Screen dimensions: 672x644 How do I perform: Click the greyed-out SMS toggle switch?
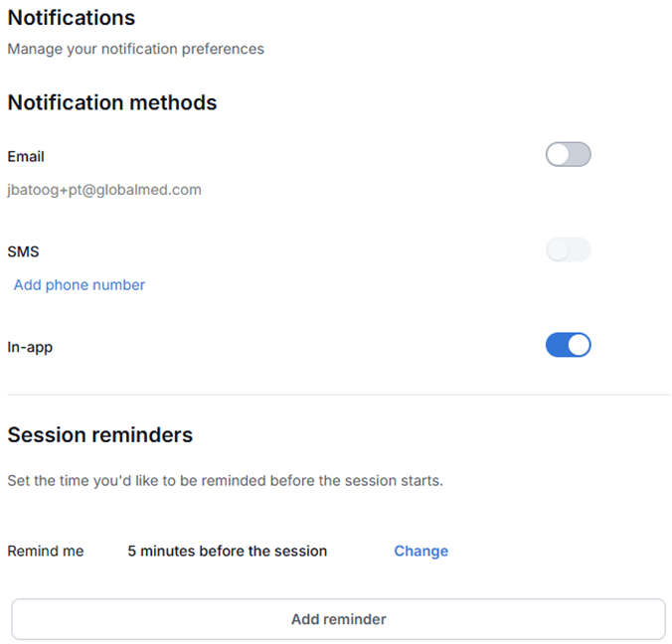568,250
